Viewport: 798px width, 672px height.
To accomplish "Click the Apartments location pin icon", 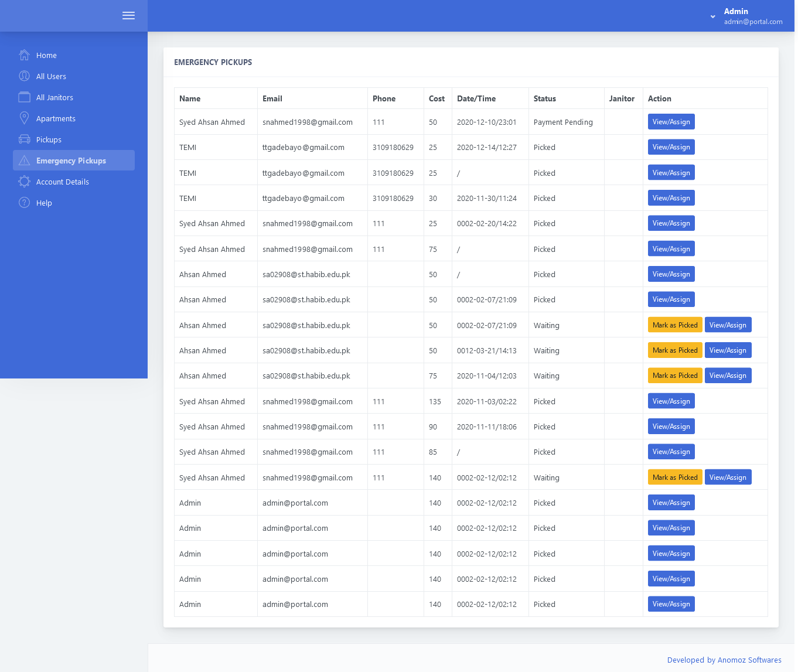I will (24, 118).
